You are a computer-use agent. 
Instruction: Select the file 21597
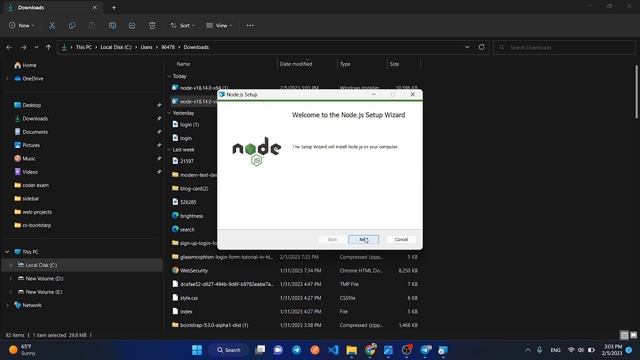pyautogui.click(x=183, y=161)
